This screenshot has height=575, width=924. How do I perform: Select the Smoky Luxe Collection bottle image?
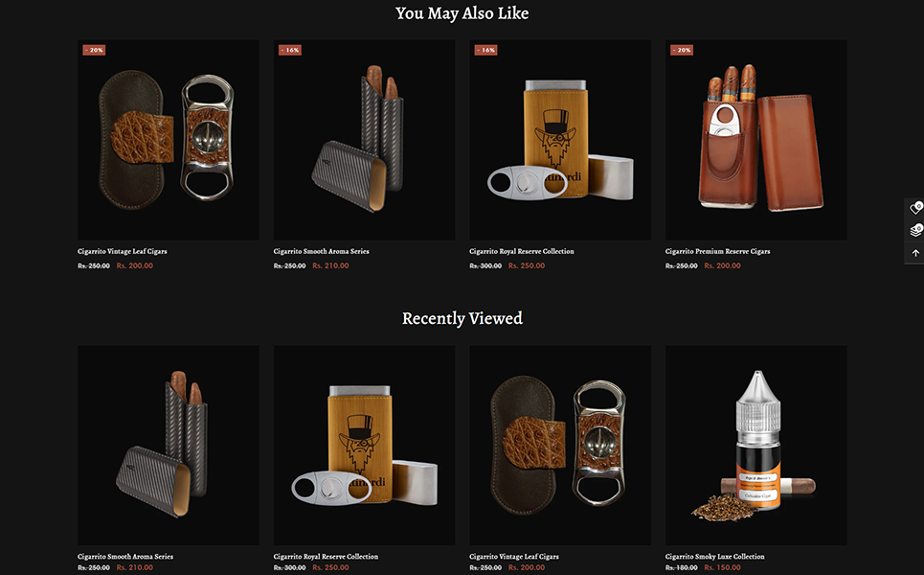click(756, 446)
